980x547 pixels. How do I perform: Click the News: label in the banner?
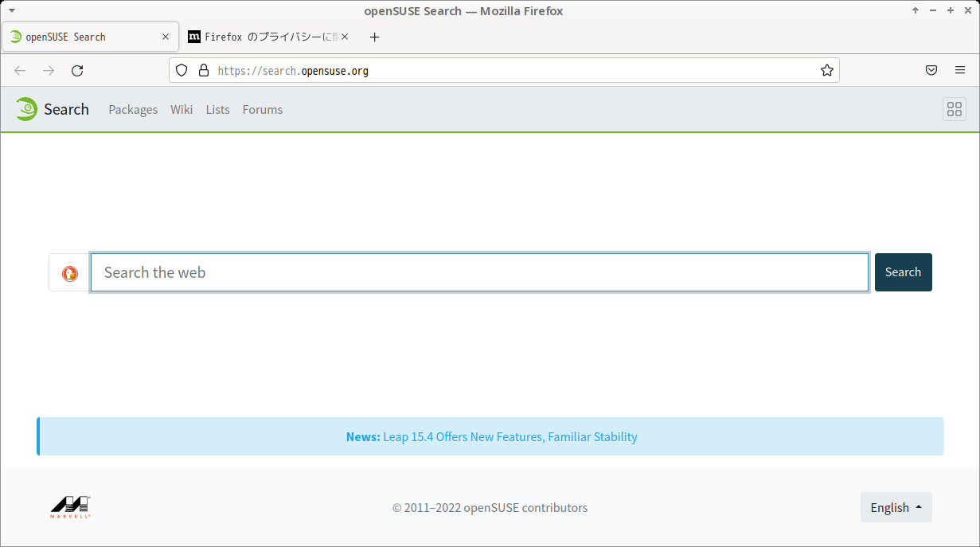pyautogui.click(x=363, y=436)
